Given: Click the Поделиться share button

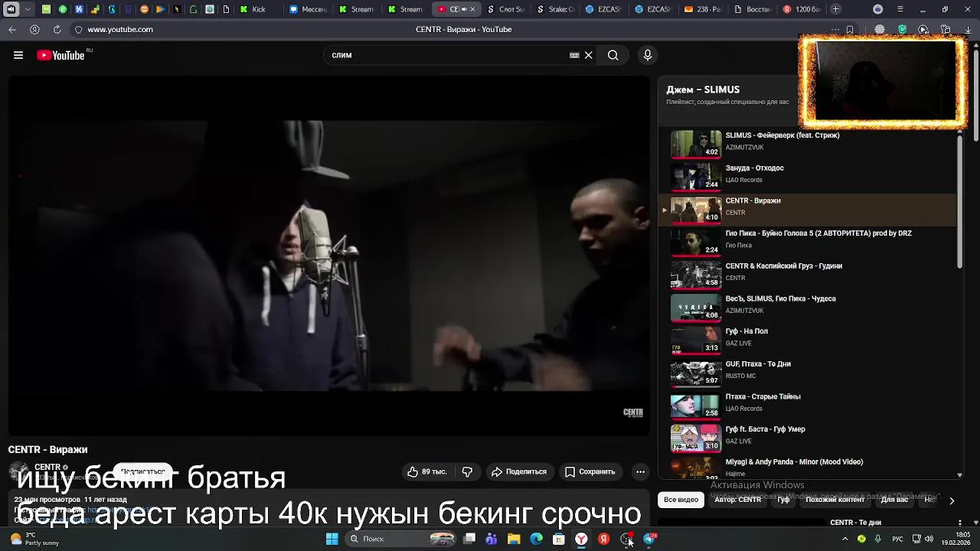Looking at the screenshot, I should 519,471.
